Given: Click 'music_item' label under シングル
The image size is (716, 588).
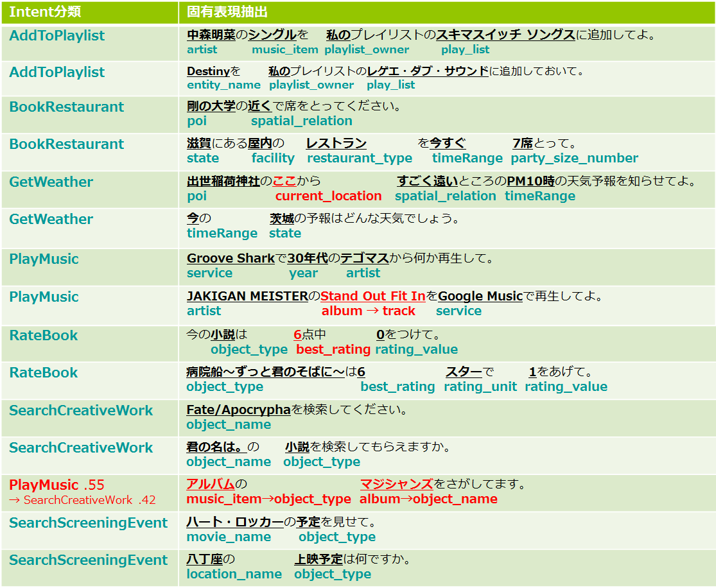Looking at the screenshot, I should coord(285,50).
